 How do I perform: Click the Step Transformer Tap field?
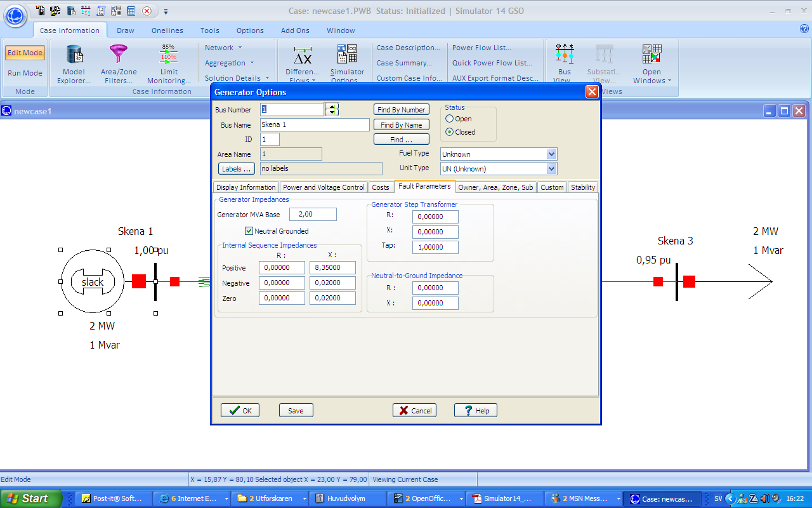(x=435, y=248)
